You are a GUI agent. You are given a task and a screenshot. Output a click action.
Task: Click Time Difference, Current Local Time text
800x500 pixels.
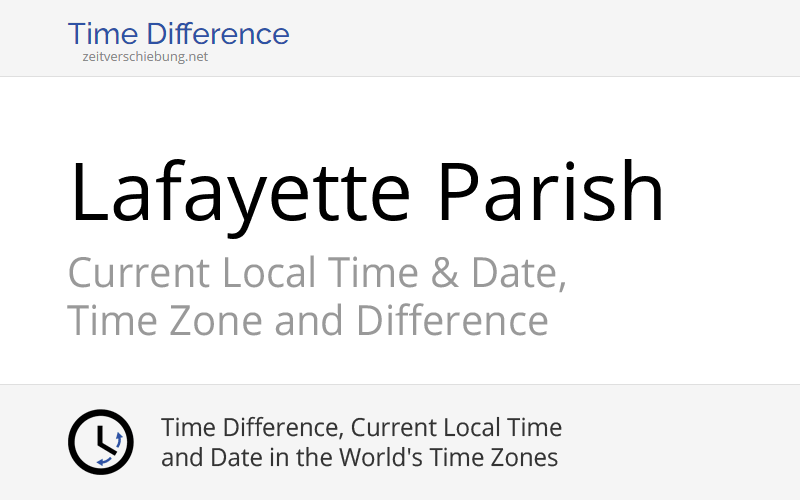click(361, 428)
